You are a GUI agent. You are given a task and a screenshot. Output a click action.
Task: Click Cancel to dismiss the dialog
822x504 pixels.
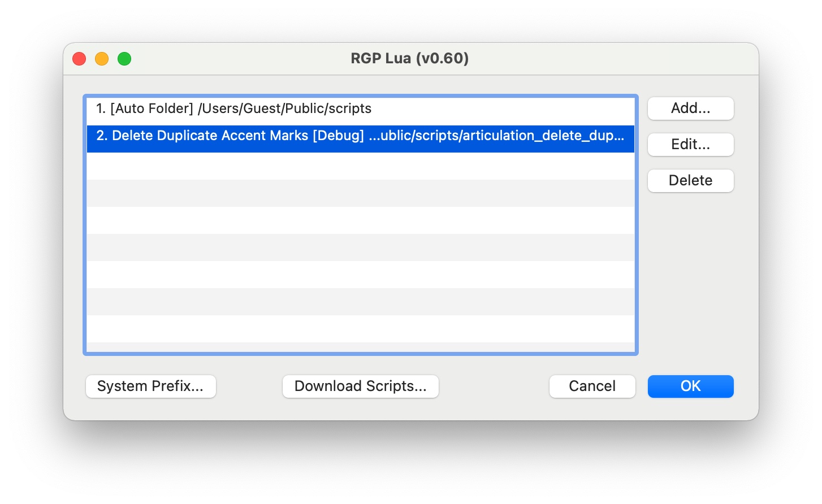[592, 386]
